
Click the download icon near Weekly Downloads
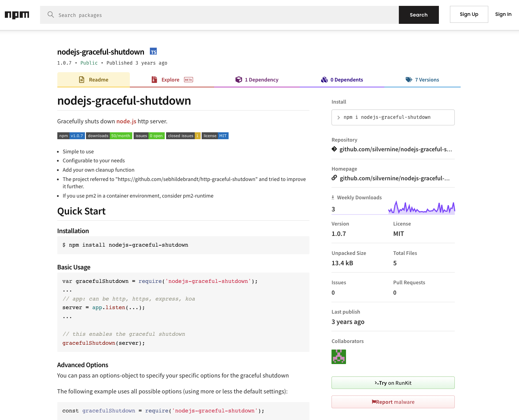[333, 197]
